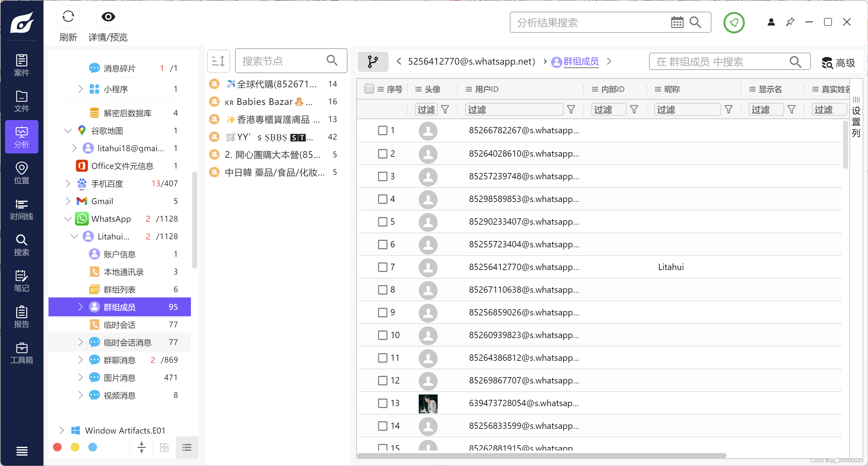Switch to grid view icon
Image resolution: width=868 pixels, height=466 pixels.
coord(164,447)
